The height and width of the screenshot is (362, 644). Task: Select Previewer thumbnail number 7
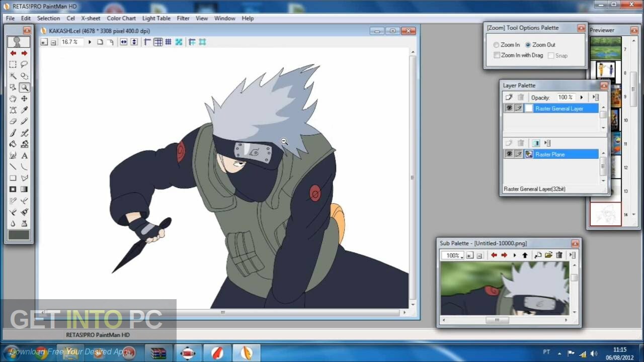[606, 49]
